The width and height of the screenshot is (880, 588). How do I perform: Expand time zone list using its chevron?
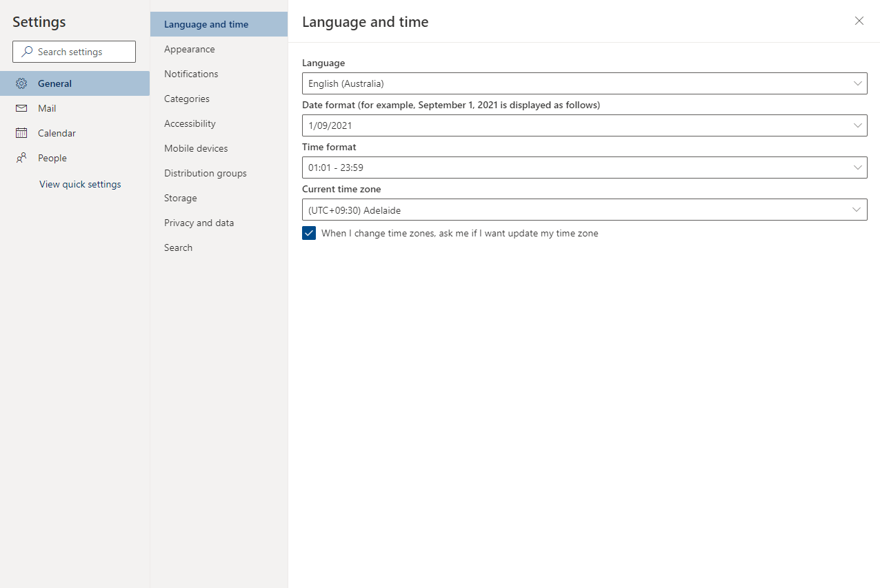(858, 210)
